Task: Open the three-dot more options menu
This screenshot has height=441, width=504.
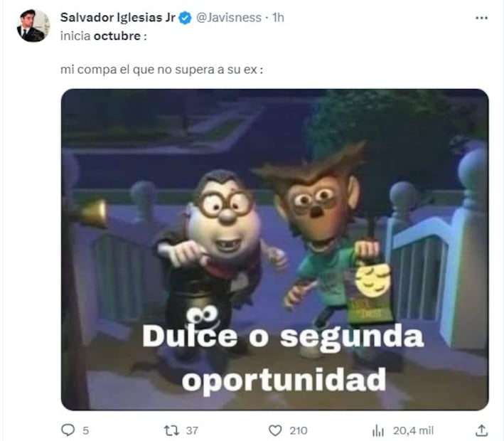Action: [481, 18]
